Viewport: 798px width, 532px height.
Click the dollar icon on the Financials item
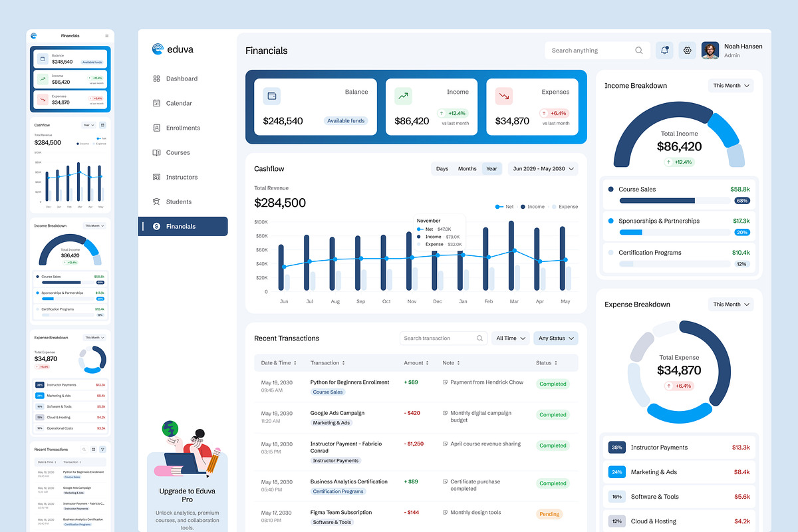(157, 226)
